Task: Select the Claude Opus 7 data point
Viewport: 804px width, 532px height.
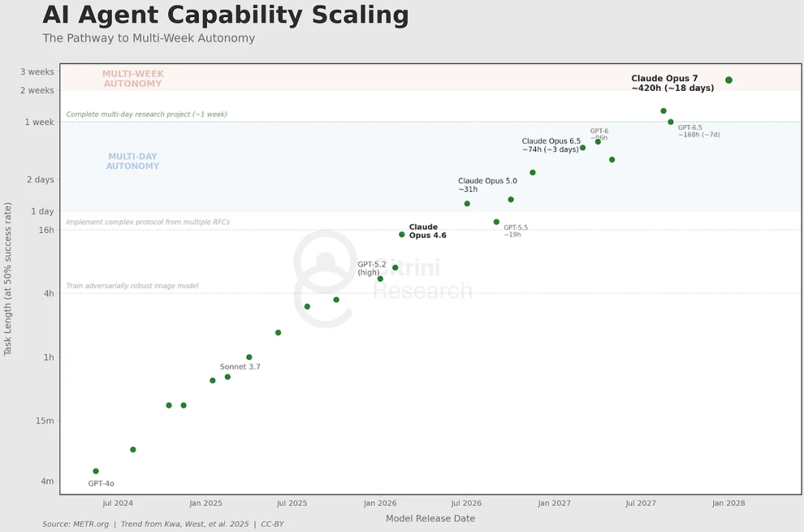Action: [x=729, y=80]
